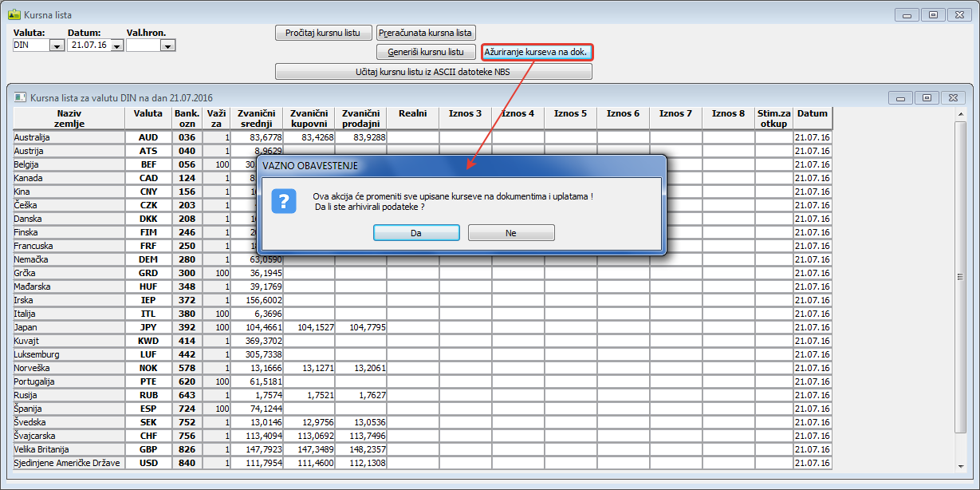980x490 pixels.
Task: Open the Valuta dropdown showing DIN
Action: point(57,45)
